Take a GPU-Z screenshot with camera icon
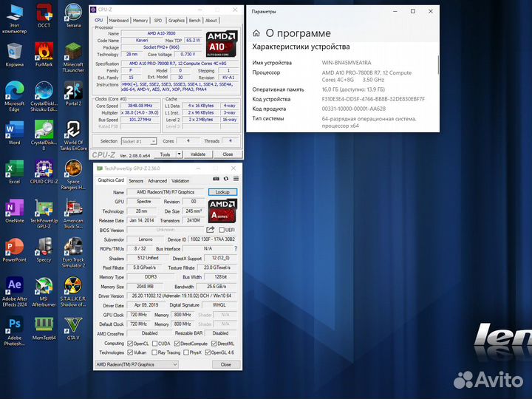The height and width of the screenshot is (399, 532). 216,179
